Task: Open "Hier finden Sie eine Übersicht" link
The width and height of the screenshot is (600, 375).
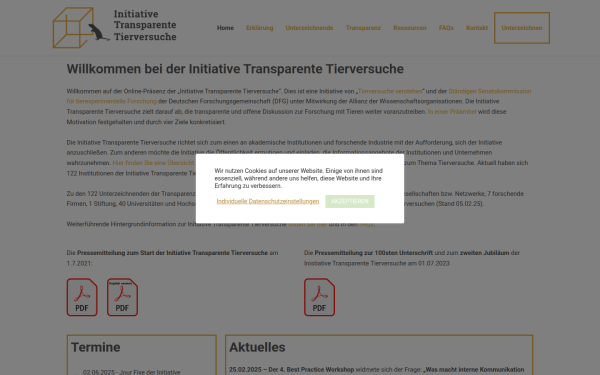Action: click(154, 163)
